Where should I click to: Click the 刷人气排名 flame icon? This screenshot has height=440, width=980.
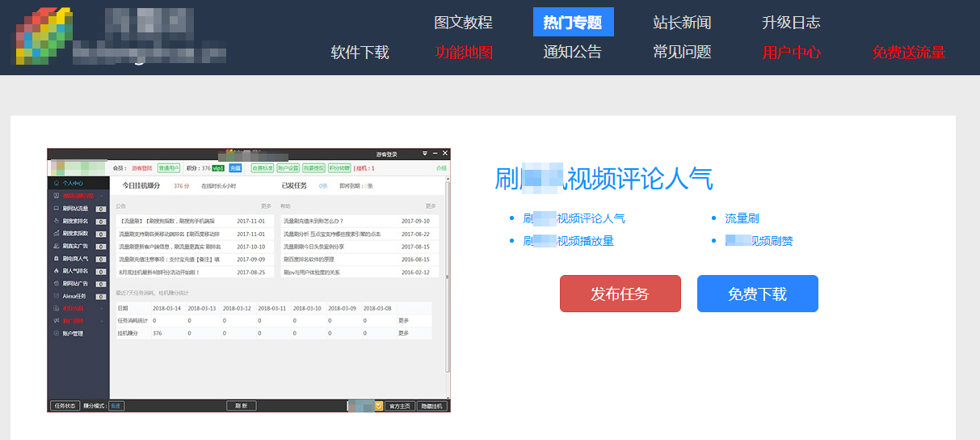(56, 271)
